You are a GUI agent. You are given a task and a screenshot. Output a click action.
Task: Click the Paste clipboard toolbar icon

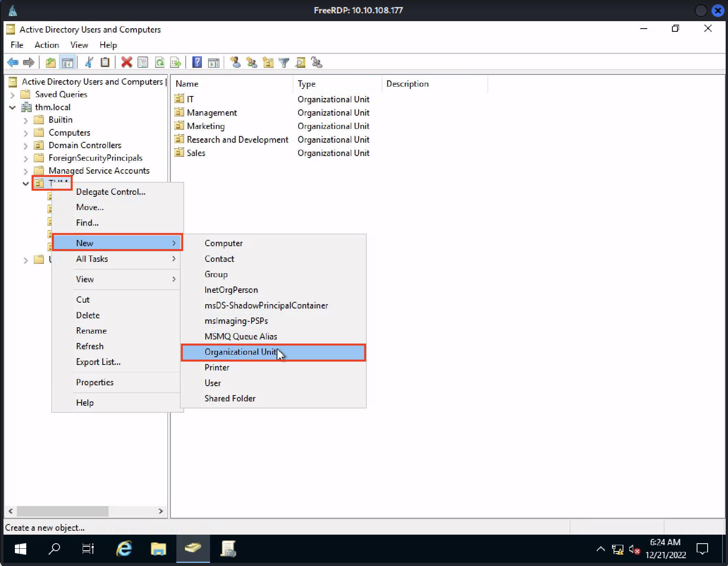[105, 62]
